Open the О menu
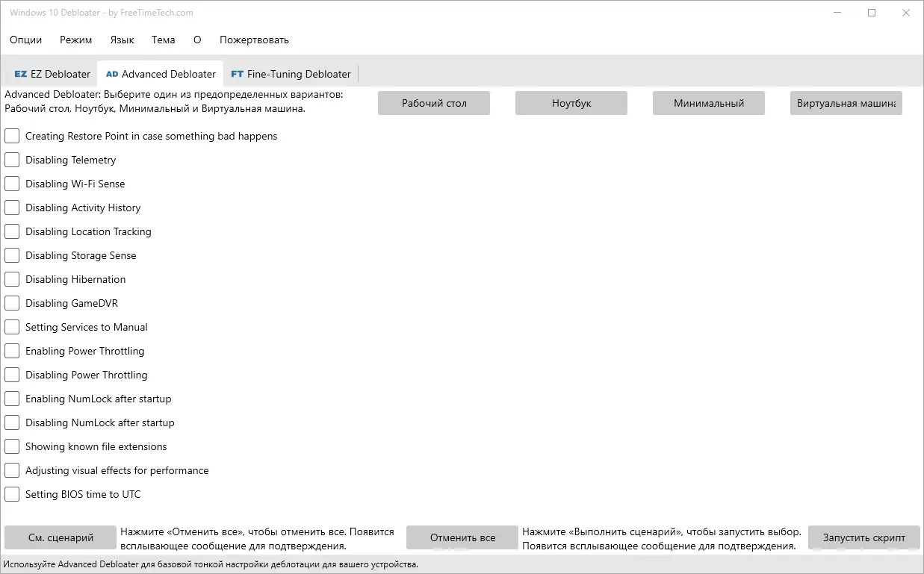The width and height of the screenshot is (924, 574). (x=197, y=40)
